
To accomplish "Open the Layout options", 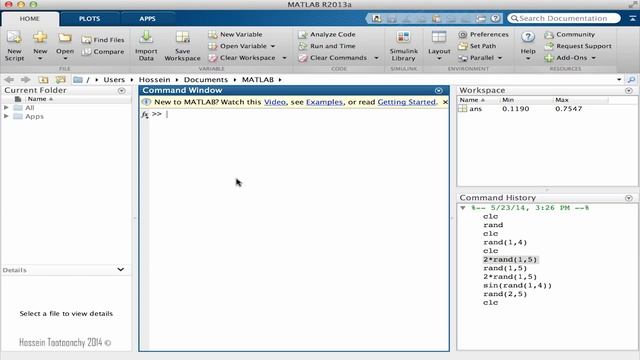I will click(x=439, y=46).
